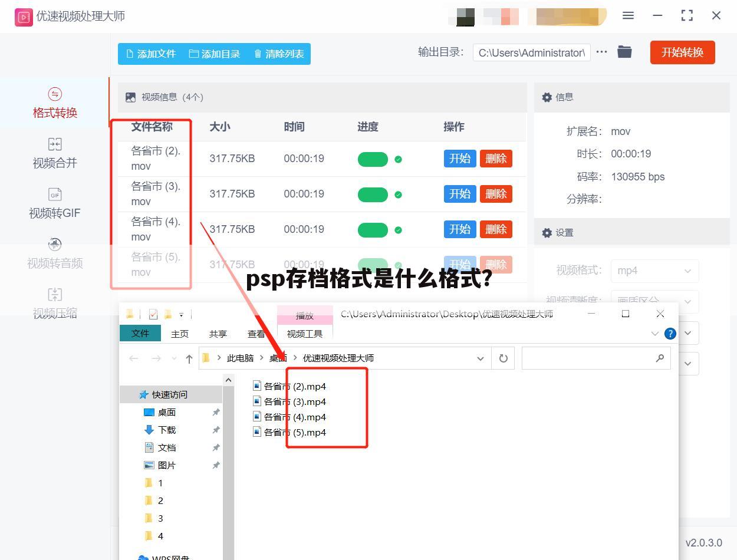Select file 各省市 (2).mp4
Image resolution: width=737 pixels, height=560 pixels.
289,386
